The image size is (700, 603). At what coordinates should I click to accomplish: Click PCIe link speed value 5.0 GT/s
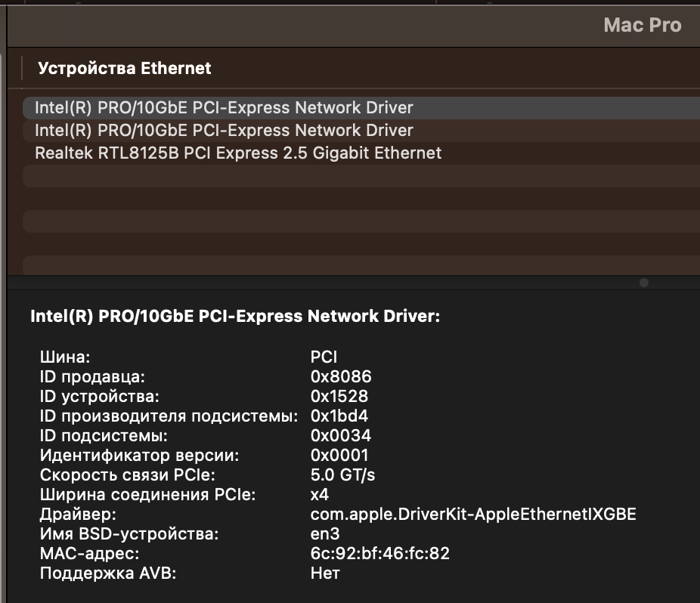point(343,475)
